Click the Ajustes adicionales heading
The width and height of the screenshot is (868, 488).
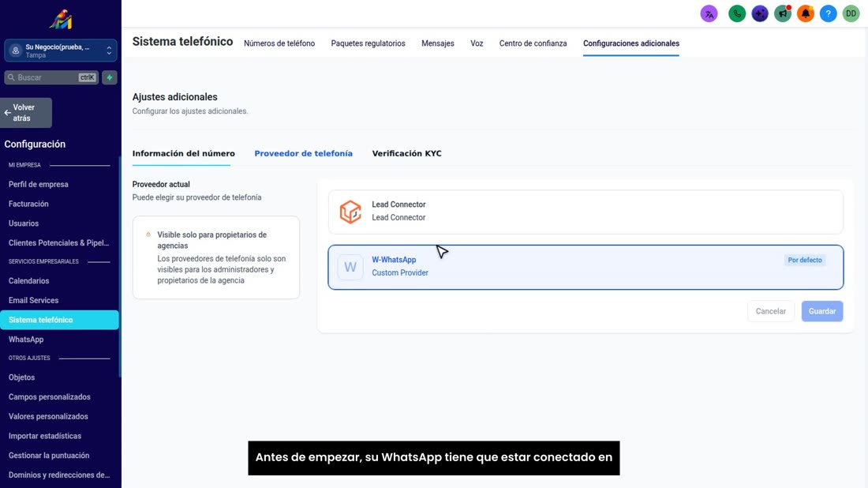(x=175, y=97)
